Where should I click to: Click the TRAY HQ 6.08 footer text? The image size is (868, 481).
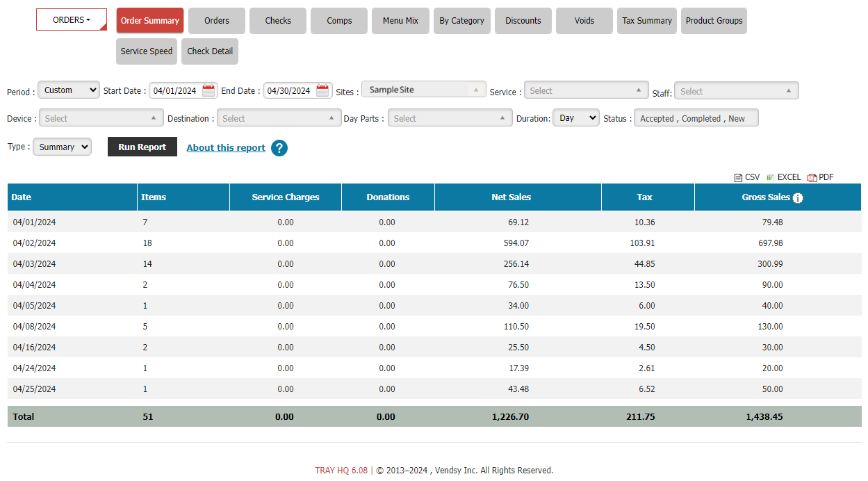[x=341, y=471]
